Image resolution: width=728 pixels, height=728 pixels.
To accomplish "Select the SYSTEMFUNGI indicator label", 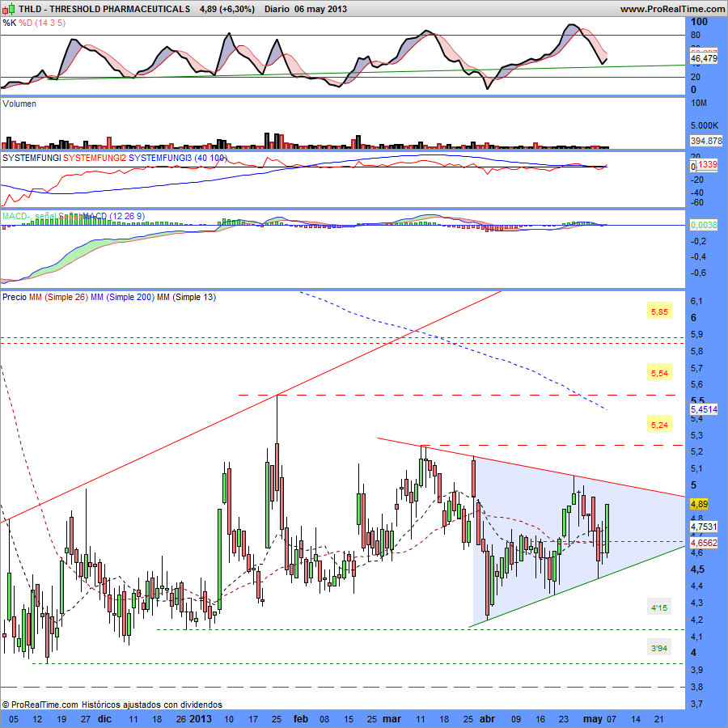I will (x=32, y=158).
